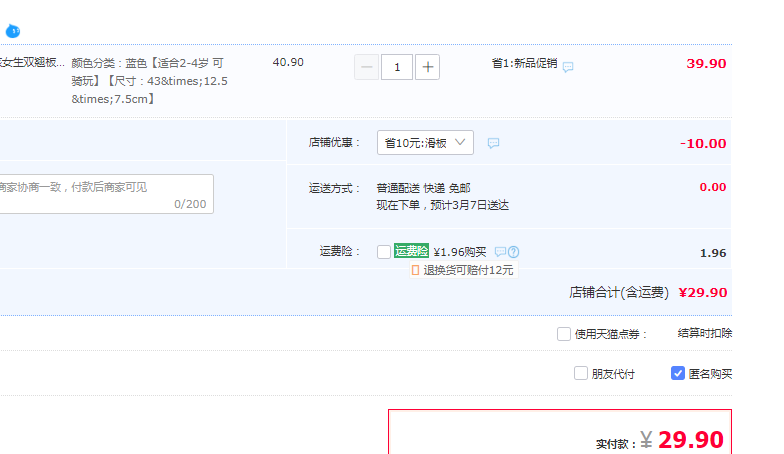This screenshot has height=454, width=784.
Task: Click the 颜色分类 蓝色 product specification text
Action: point(150,81)
